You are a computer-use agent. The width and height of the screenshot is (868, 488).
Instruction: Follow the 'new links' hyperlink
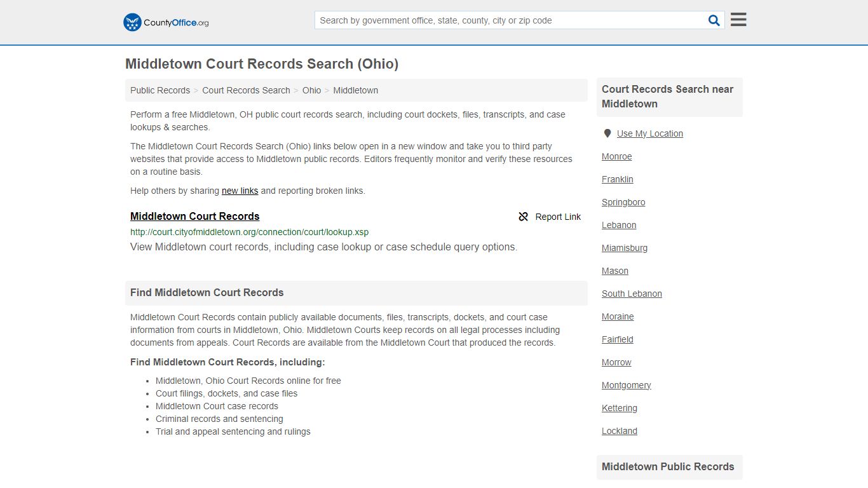240,191
